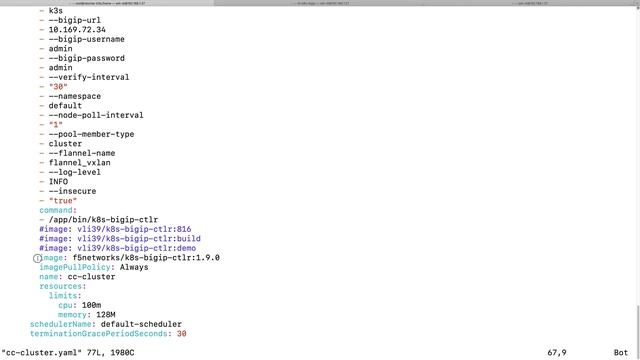
Task: Click 'admin' below --bigip-username
Action: [x=60, y=49]
